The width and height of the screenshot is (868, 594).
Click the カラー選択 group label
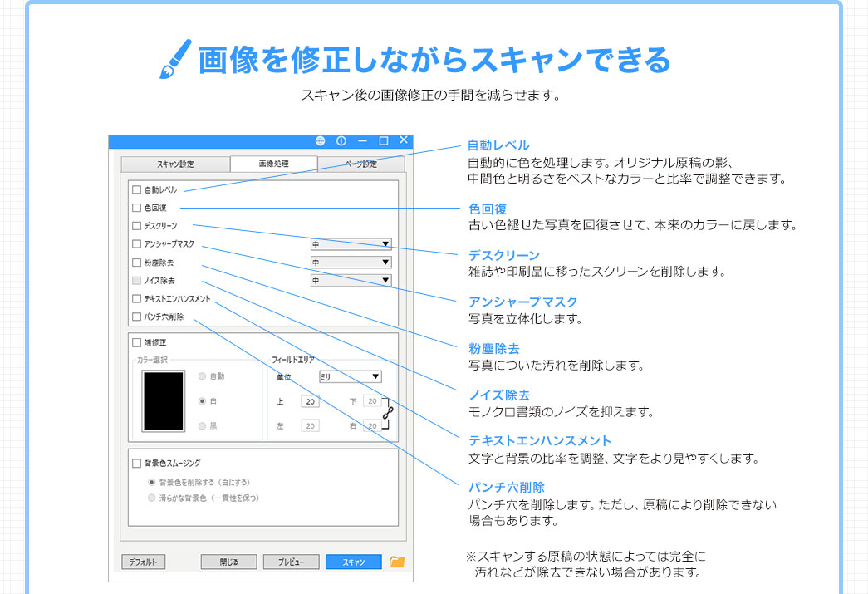[152, 360]
